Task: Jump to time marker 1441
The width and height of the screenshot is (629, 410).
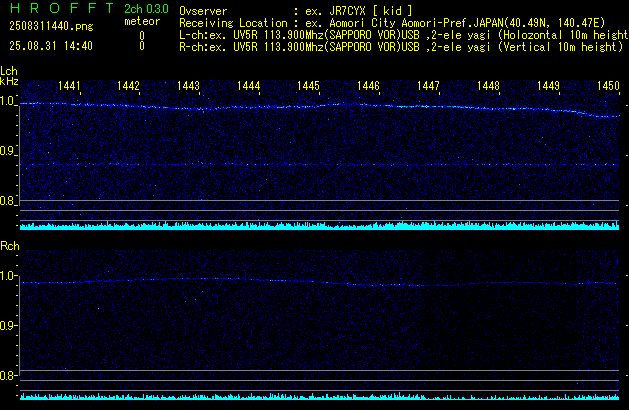Action: click(x=69, y=86)
